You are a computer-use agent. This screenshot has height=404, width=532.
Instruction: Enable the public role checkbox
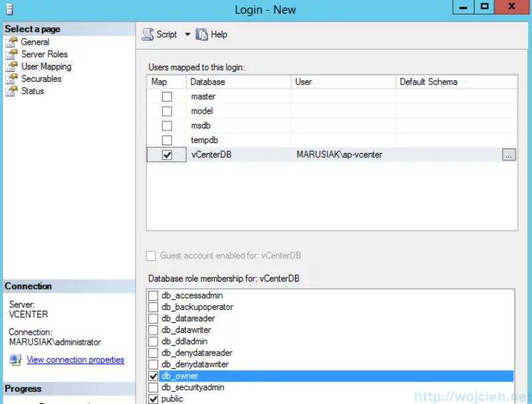click(153, 398)
